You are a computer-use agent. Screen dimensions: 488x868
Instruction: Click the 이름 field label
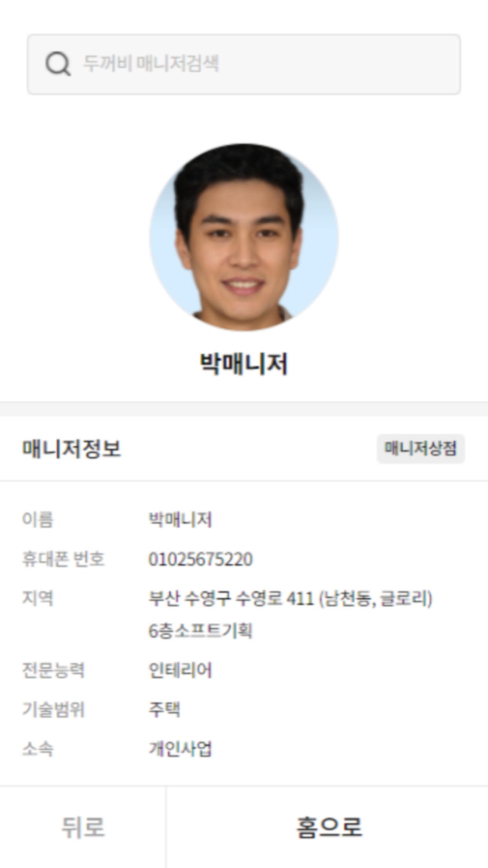pyautogui.click(x=38, y=519)
